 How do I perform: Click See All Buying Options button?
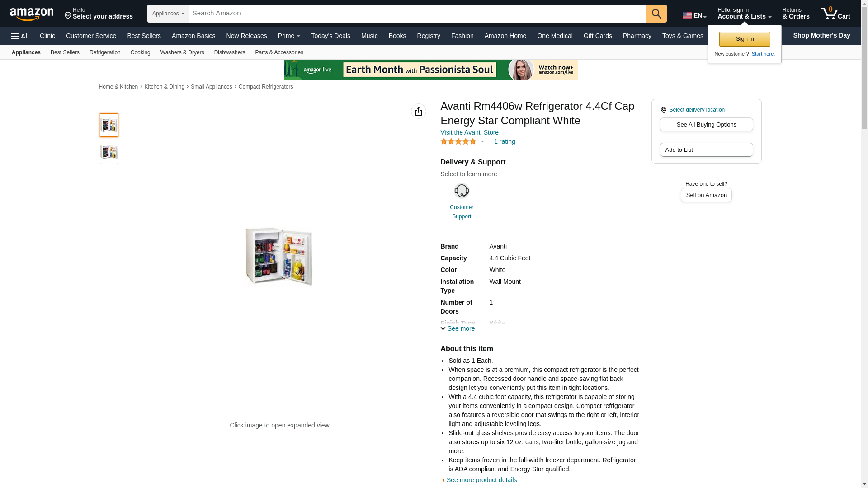click(x=706, y=125)
